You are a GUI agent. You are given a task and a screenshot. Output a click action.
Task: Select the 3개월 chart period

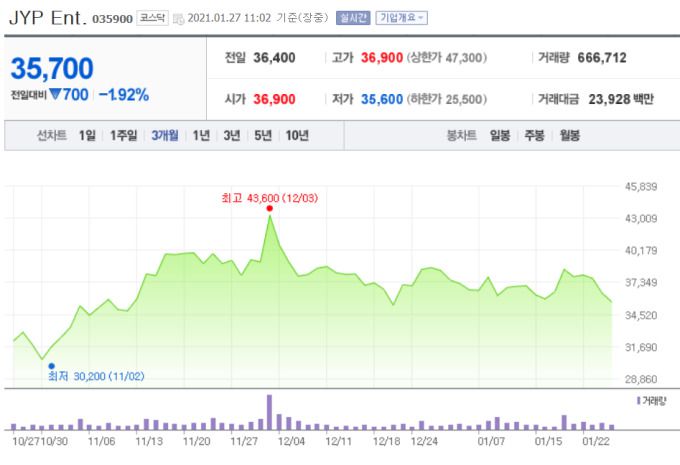[164, 136]
